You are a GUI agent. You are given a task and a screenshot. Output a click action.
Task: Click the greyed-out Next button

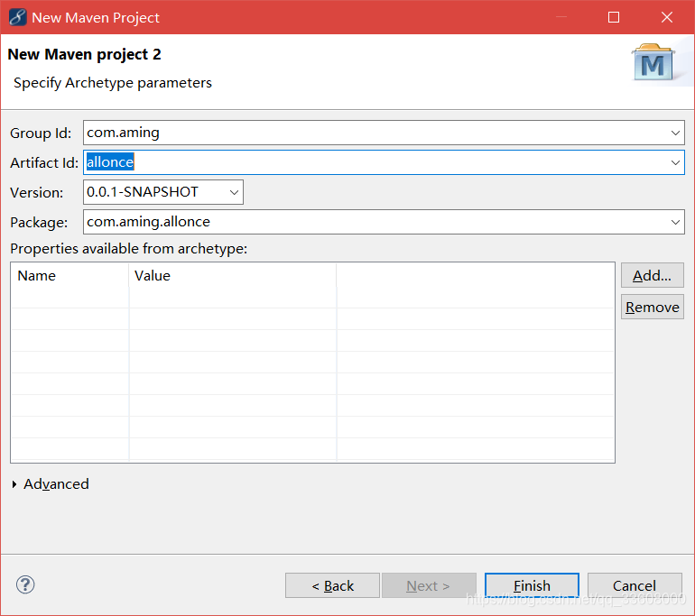tap(429, 585)
